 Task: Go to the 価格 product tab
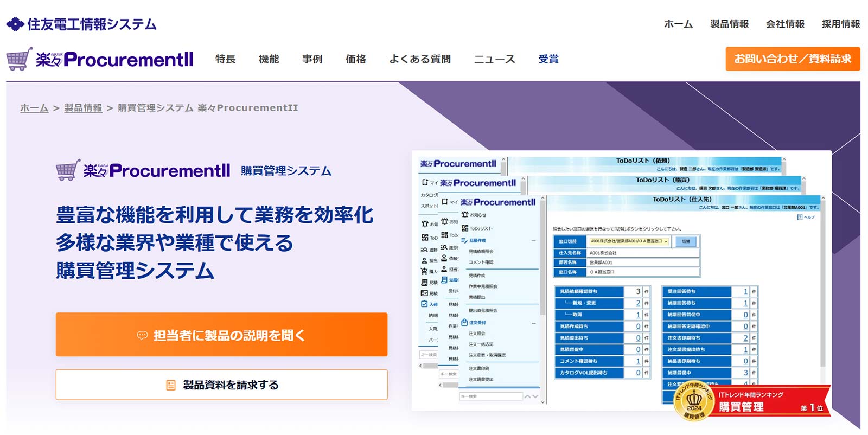(356, 59)
